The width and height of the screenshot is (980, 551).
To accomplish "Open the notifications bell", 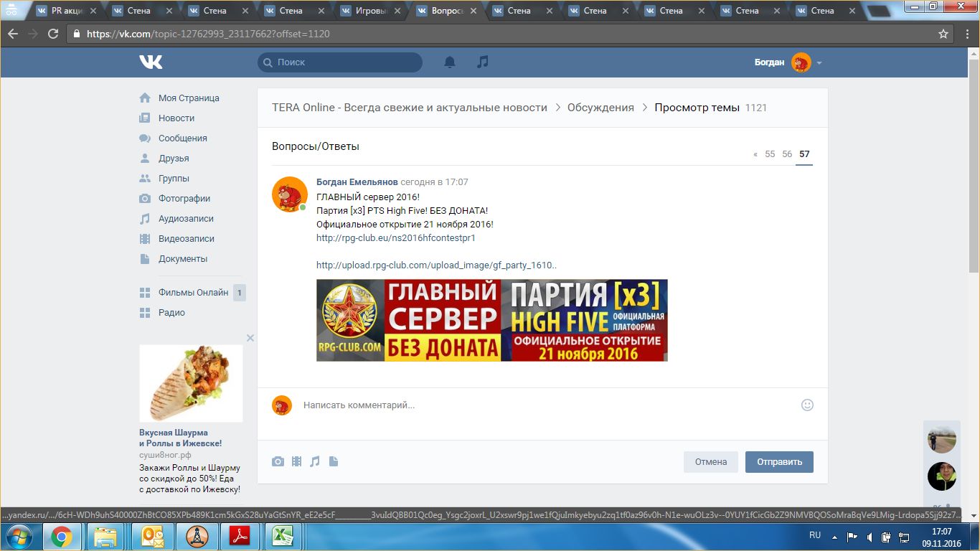I will 450,62.
